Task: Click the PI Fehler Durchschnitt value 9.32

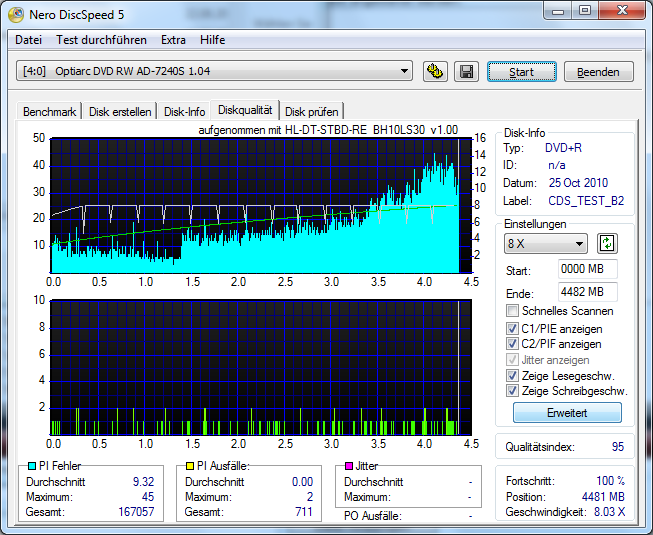Action: tap(144, 482)
